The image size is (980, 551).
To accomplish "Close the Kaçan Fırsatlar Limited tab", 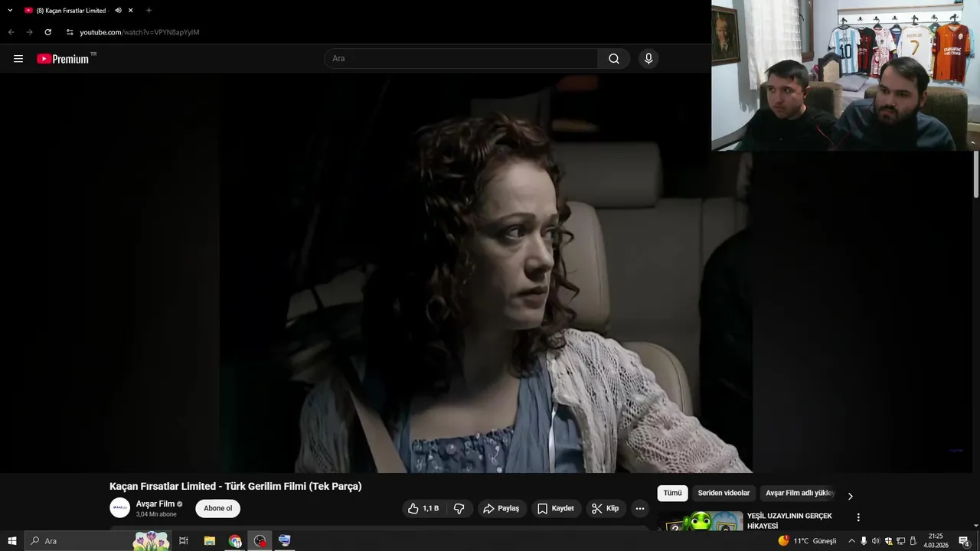I will pos(131,11).
